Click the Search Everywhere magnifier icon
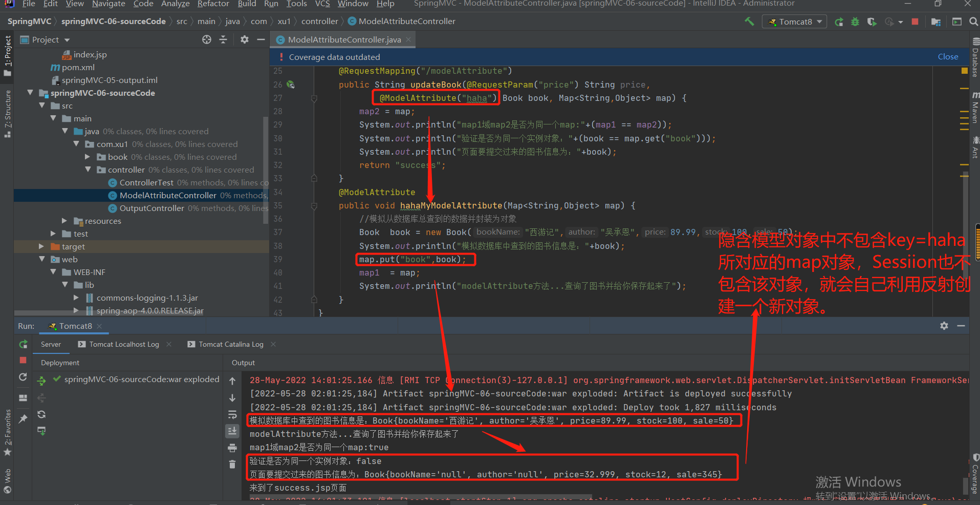 coord(973,22)
